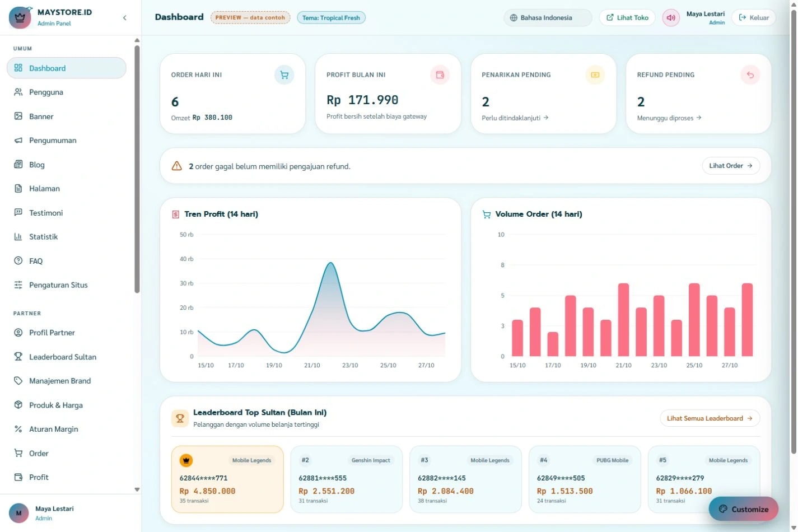
Task: Click the Aturan Margin percent icon
Action: click(18, 429)
